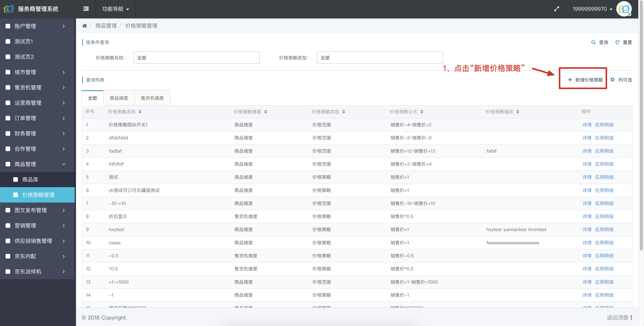Click 应用明细 for row *0.5
The width and height of the screenshot is (644, 326).
point(604,269)
